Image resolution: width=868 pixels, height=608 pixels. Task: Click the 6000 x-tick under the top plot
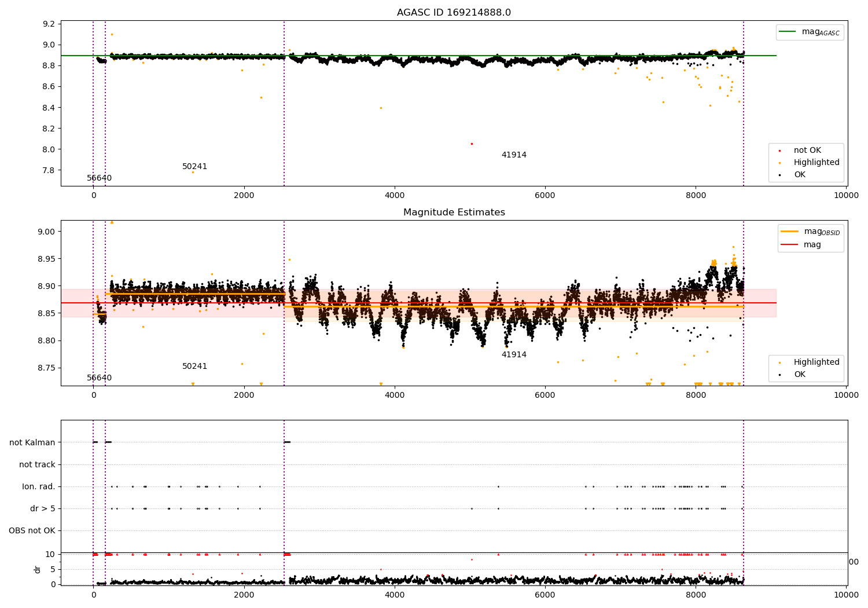tap(545, 196)
